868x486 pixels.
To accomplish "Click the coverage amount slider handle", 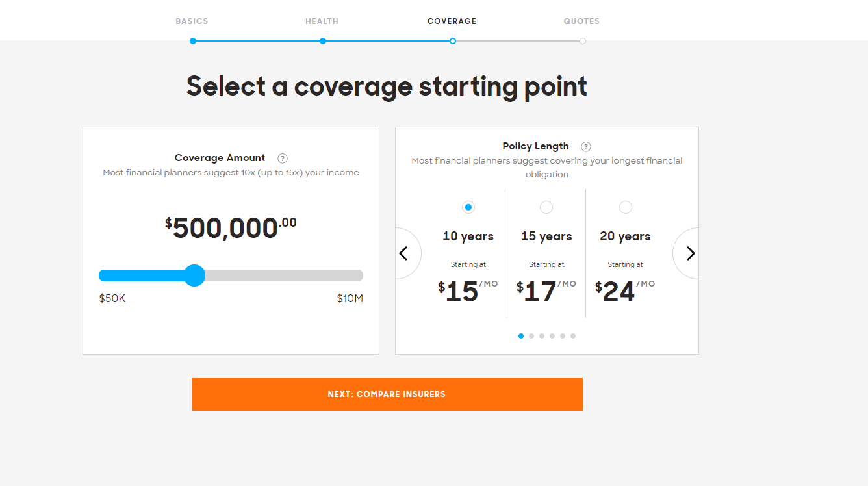I will (x=194, y=275).
